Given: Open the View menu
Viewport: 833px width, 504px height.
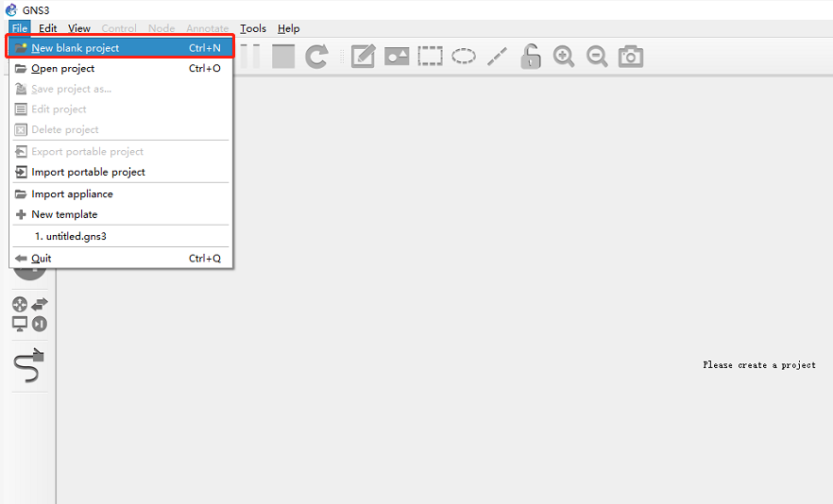Looking at the screenshot, I should click(x=79, y=28).
